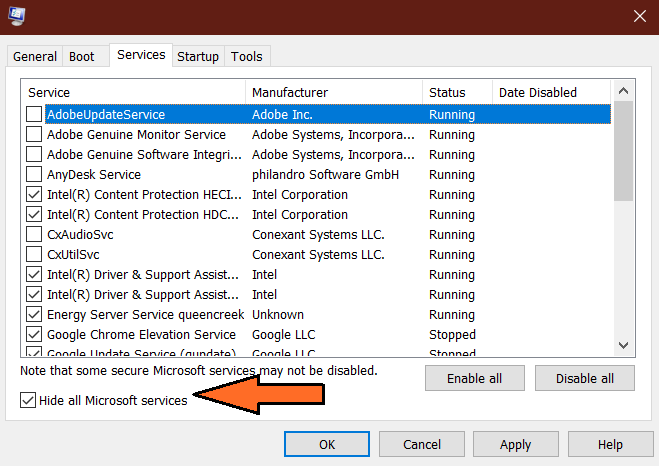
Task: Uncheck Intel(R) Content Protection HECI service
Action: (34, 194)
